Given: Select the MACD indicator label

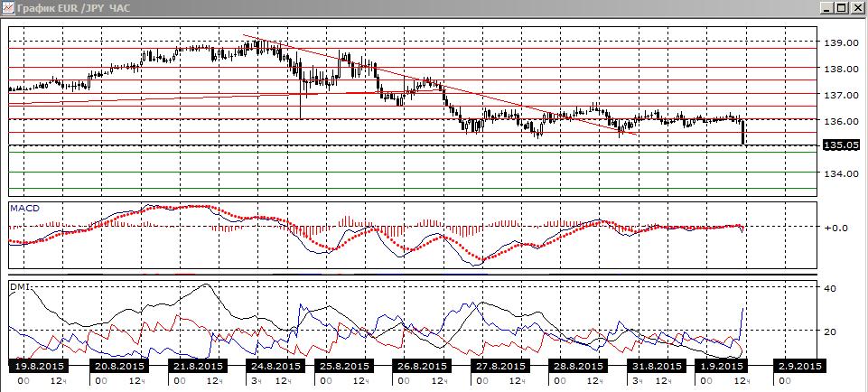Looking at the screenshot, I should tap(23, 208).
